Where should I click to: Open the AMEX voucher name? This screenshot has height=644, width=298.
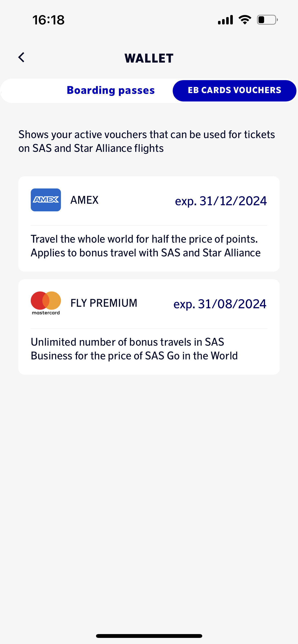[85, 200]
